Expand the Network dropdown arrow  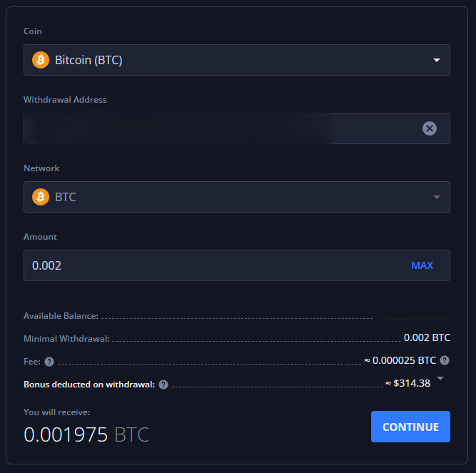pos(437,198)
